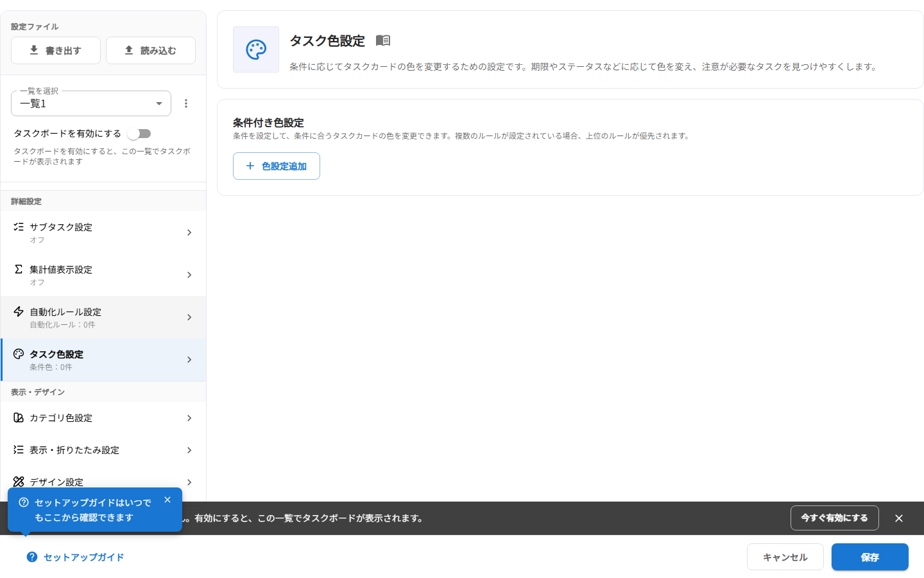The image size is (924, 578).
Task: Click the list icon for 表示・折りたたみ設定
Action: click(x=19, y=450)
